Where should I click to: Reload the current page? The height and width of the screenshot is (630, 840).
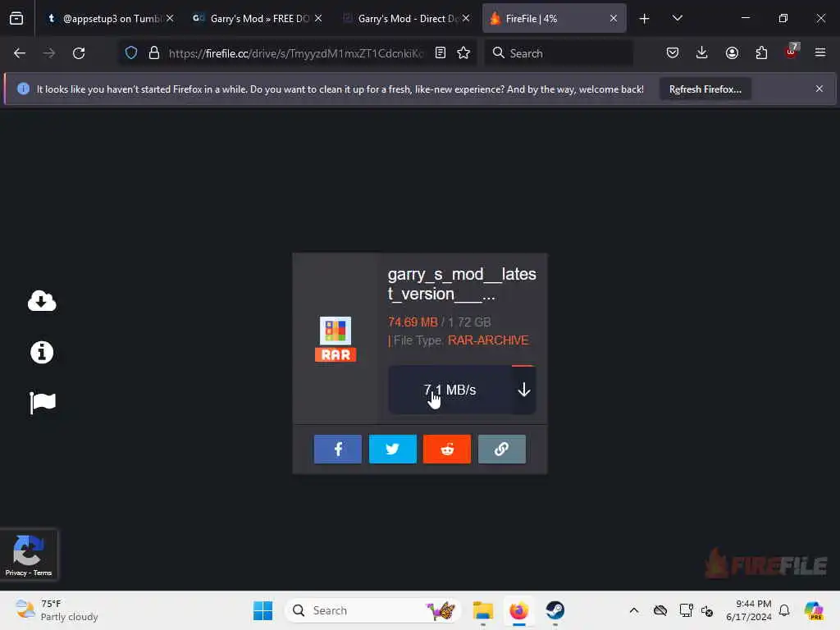pyautogui.click(x=79, y=53)
